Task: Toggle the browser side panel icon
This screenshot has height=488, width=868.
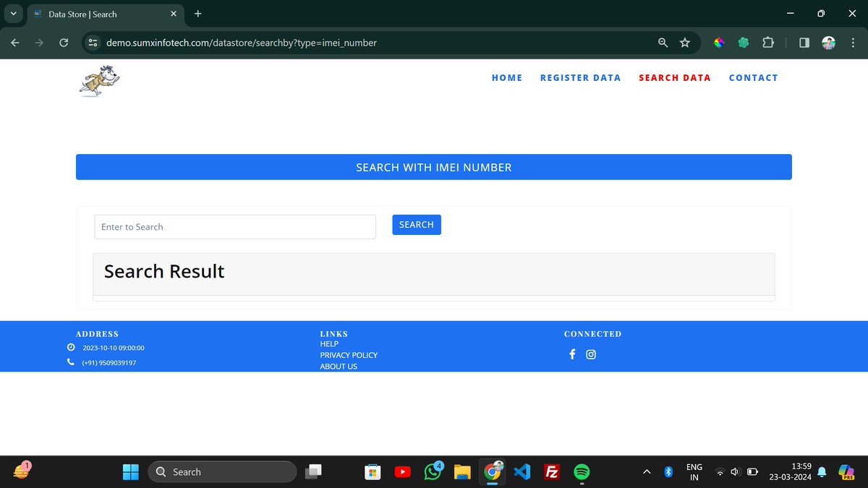Action: point(804,43)
